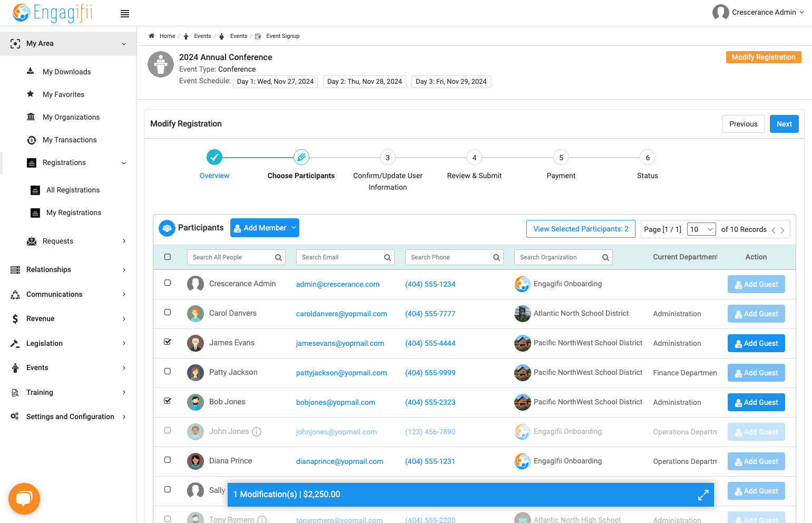Expand the modifications summary bar arrows icon
The height and width of the screenshot is (523, 812).
click(703, 495)
